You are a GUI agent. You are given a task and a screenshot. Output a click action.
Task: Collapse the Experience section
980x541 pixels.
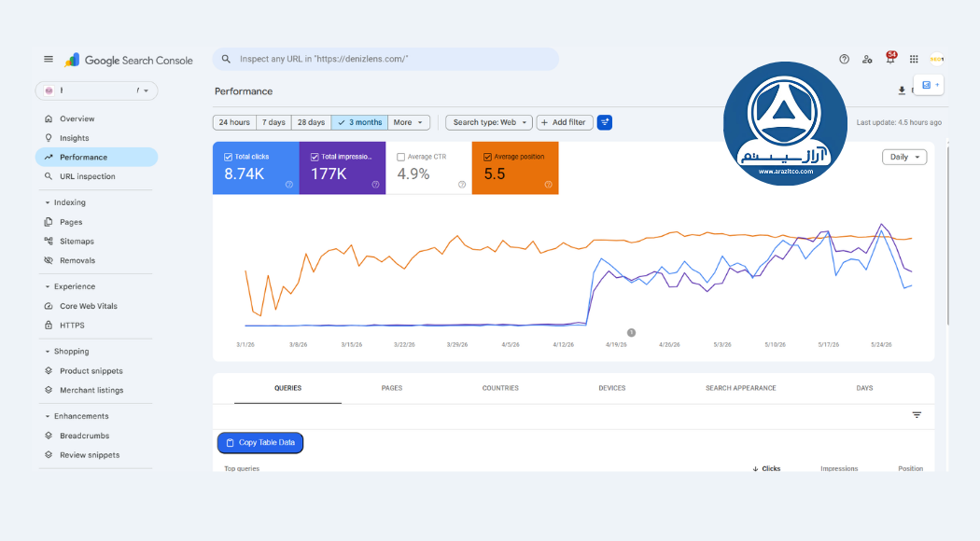tap(70, 286)
